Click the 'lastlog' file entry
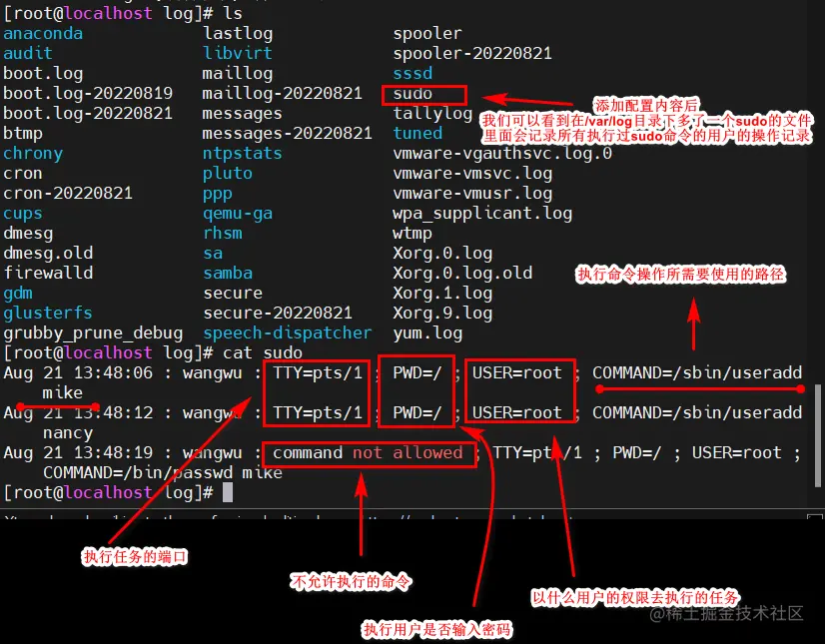 (238, 33)
